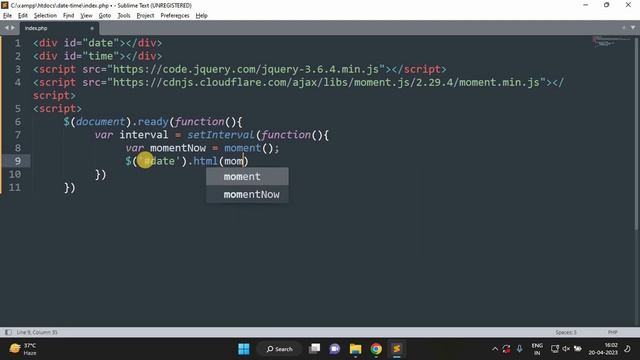Open the Project menu
The image size is (640, 360).
point(145,16)
